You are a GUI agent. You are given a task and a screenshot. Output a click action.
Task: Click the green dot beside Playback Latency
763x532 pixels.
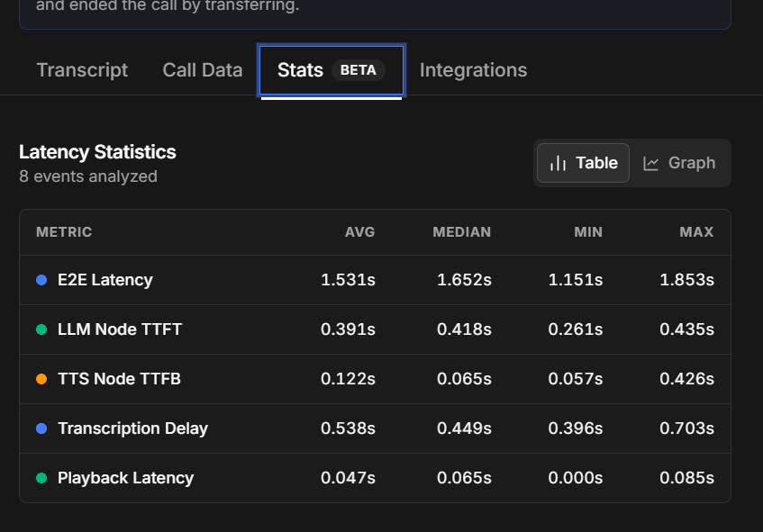[x=41, y=478]
